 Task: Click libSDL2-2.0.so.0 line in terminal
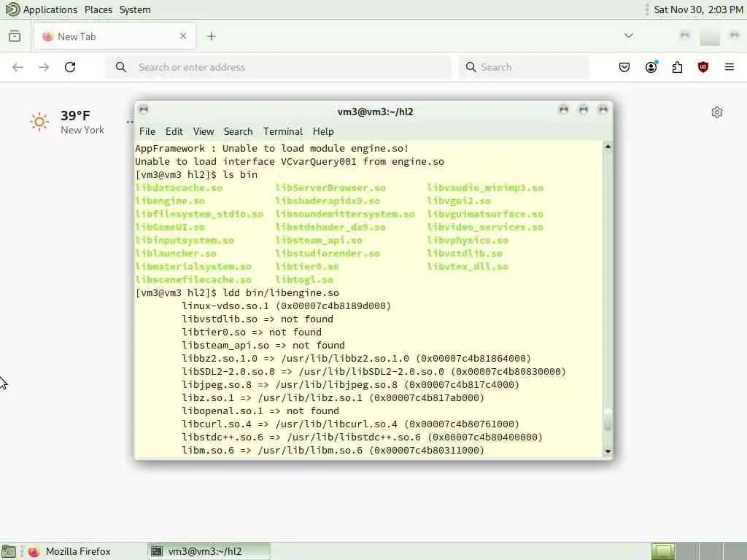coord(373,371)
